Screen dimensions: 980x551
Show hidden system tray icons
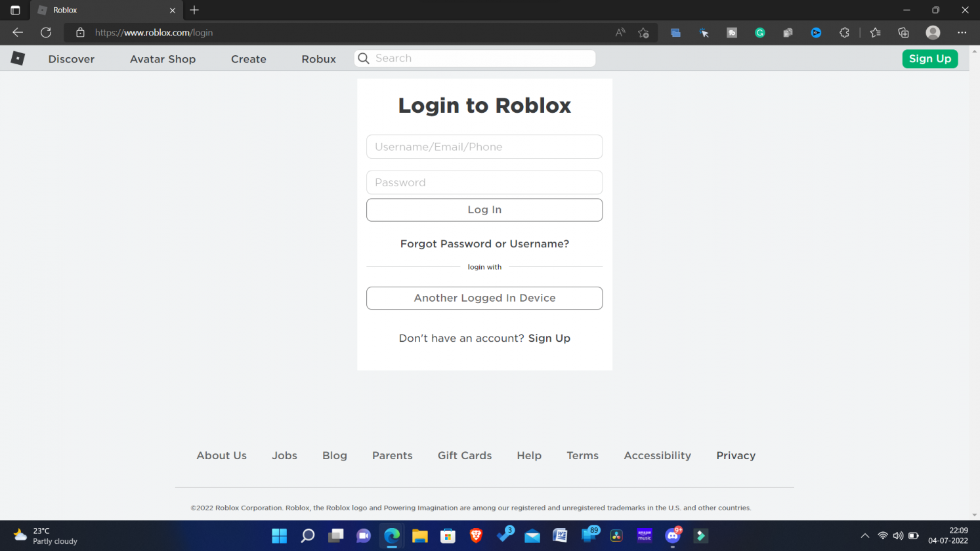[865, 536]
